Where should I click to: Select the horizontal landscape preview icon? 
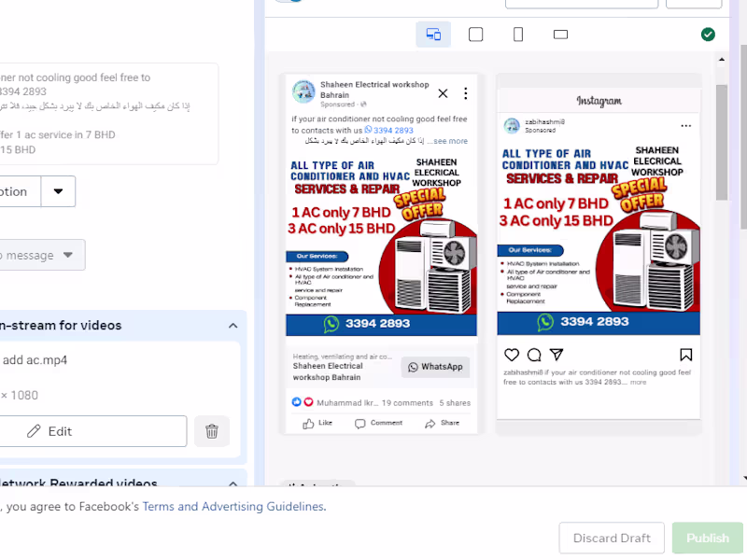560,35
